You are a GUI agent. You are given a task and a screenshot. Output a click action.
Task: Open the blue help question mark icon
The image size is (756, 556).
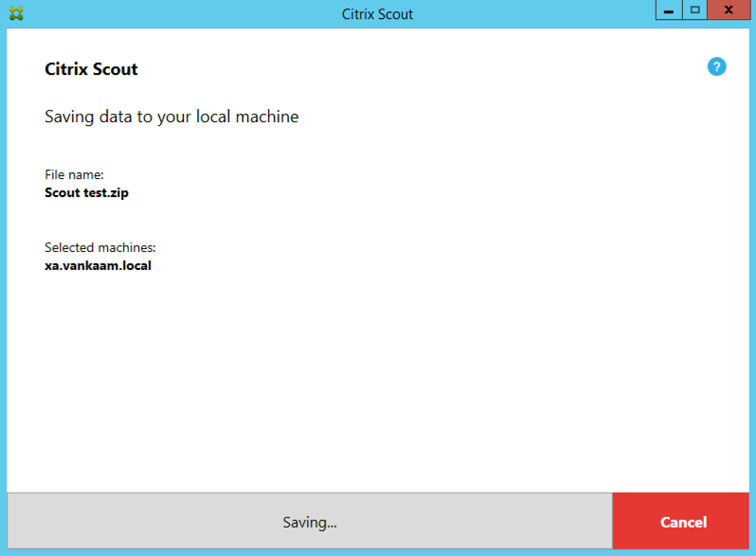click(x=716, y=67)
